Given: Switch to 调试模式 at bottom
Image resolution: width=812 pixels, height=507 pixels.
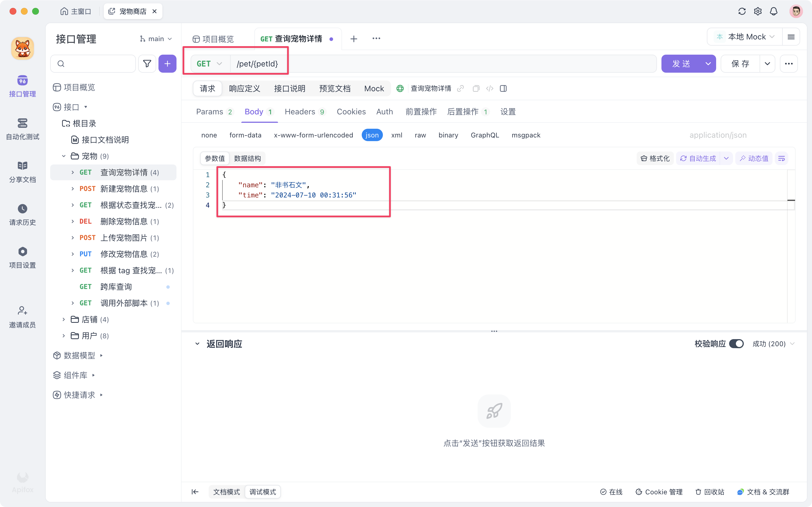Looking at the screenshot, I should click(263, 492).
